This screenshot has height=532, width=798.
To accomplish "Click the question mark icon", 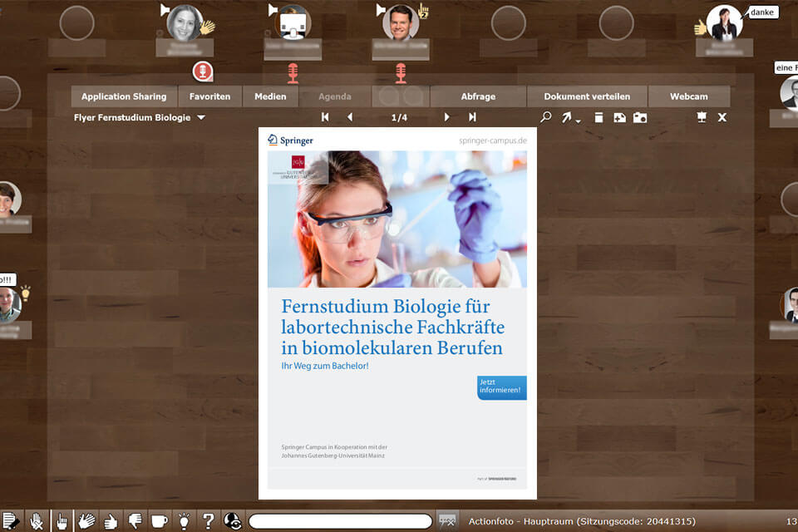I will 209,521.
